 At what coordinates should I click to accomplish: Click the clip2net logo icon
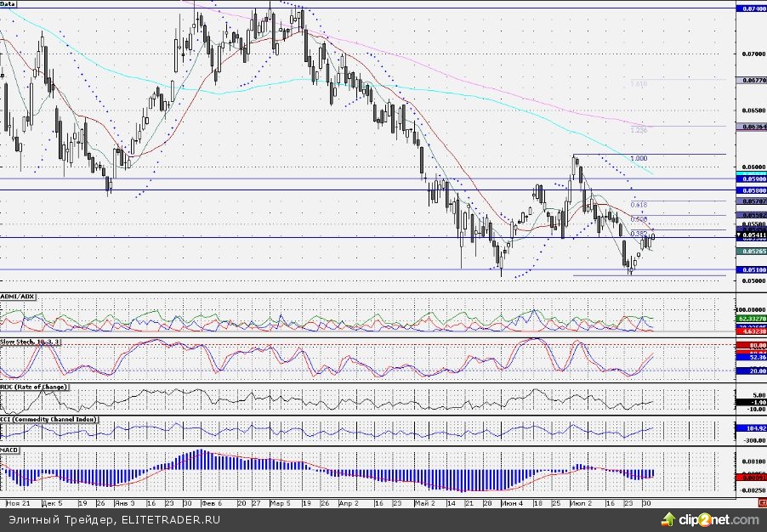pos(670,519)
